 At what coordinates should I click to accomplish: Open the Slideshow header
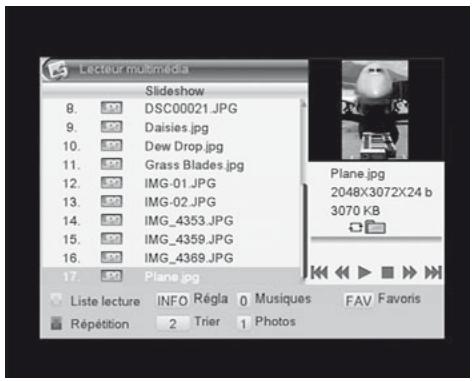(x=175, y=91)
